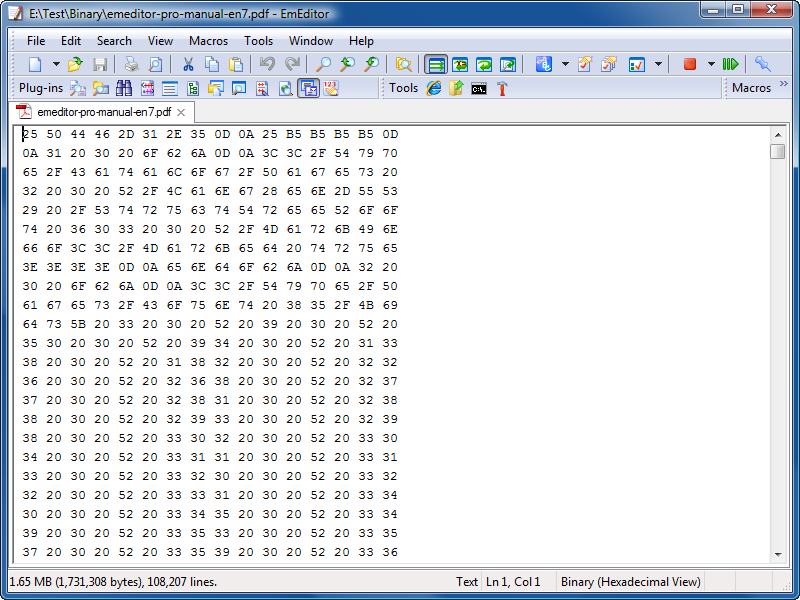Open the Search menu
Viewport: 800px width, 600px height.
114,41
